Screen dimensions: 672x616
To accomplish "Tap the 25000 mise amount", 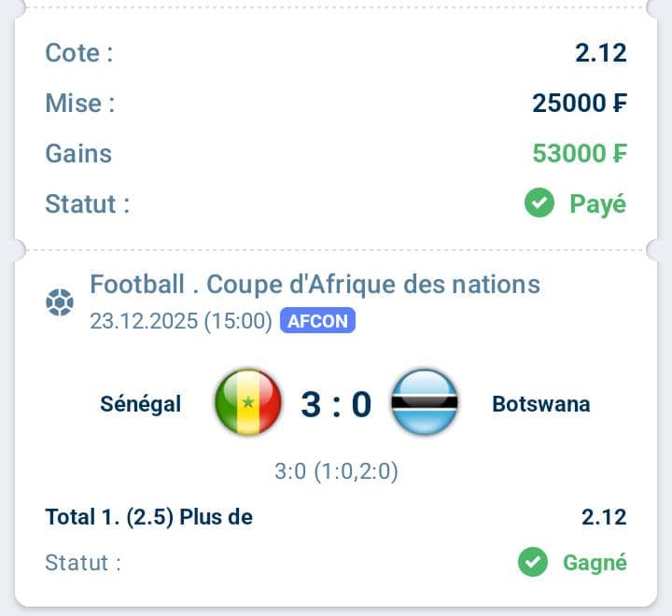I will tap(579, 103).
